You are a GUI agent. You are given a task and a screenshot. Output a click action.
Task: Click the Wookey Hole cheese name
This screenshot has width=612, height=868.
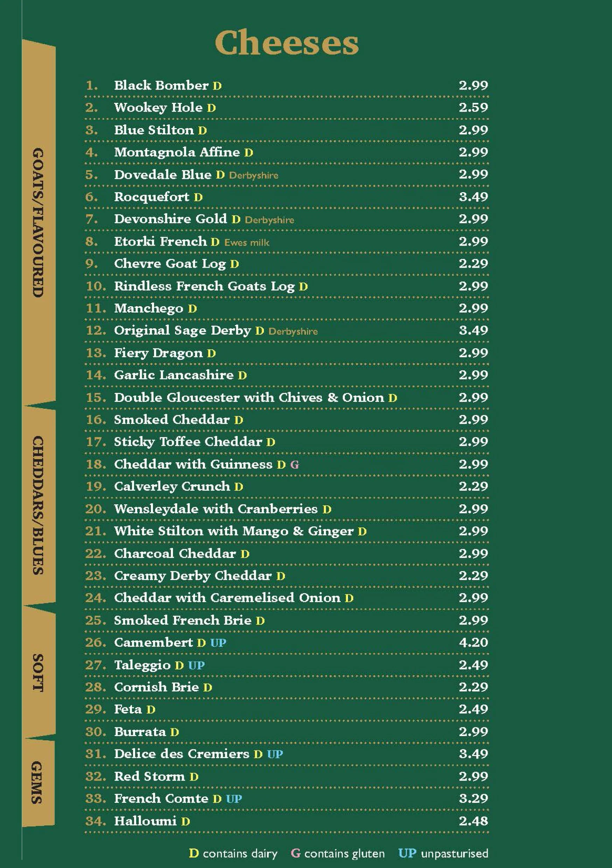[158, 108]
